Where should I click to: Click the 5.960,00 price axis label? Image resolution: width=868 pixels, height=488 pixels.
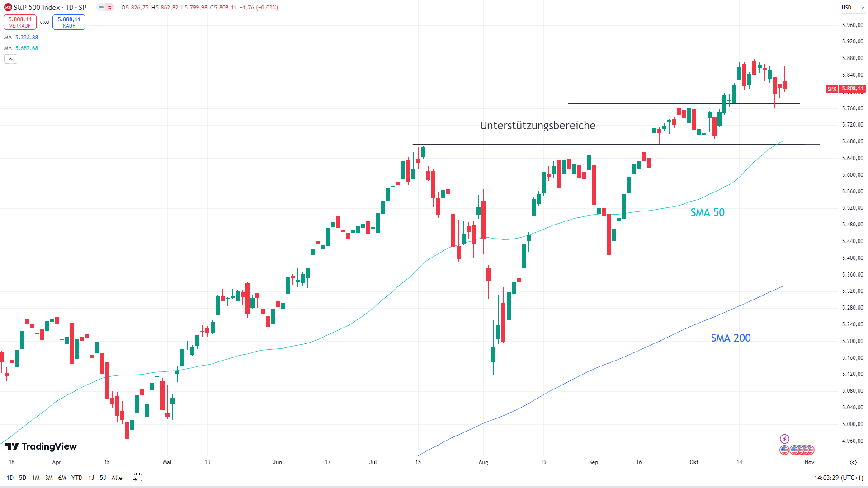pyautogui.click(x=853, y=25)
